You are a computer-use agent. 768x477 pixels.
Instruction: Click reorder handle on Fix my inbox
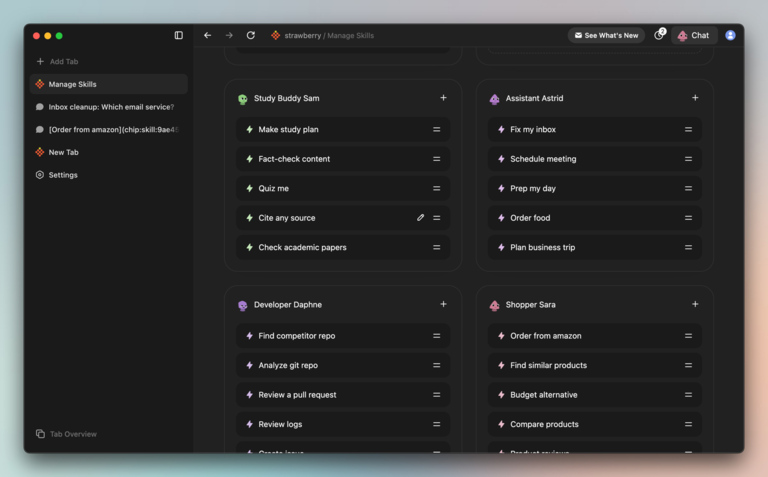[688, 129]
